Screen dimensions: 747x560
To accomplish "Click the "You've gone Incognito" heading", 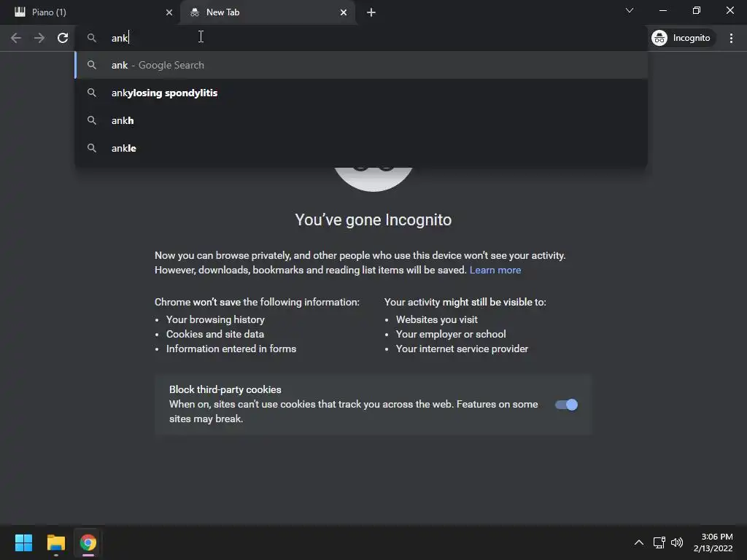I will (x=373, y=220).
